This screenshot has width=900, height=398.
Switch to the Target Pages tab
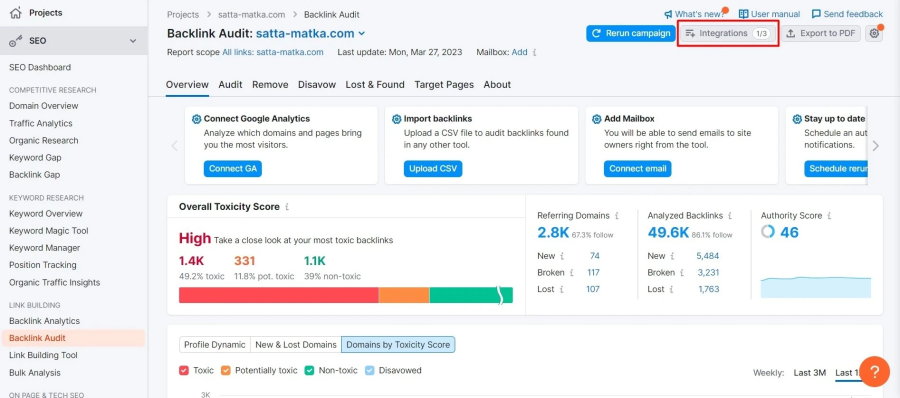pos(444,84)
